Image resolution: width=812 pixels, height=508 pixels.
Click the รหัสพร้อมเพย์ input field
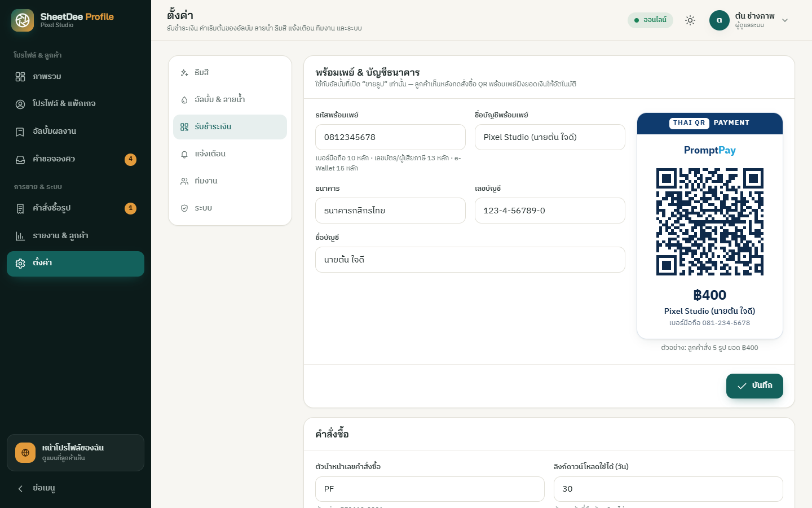point(390,137)
